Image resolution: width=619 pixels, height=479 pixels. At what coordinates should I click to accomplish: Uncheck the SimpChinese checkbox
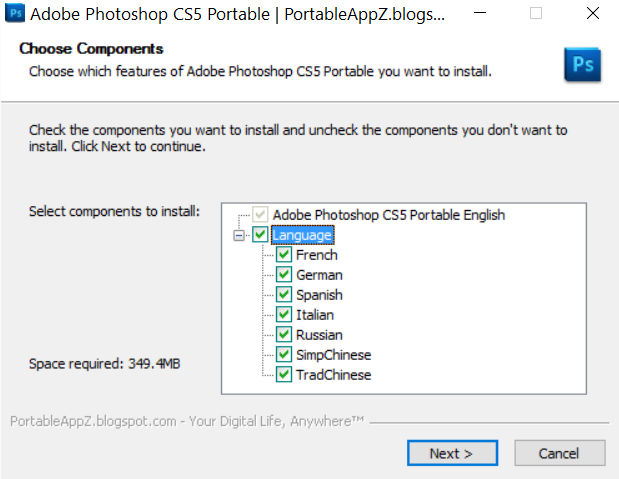coord(283,355)
